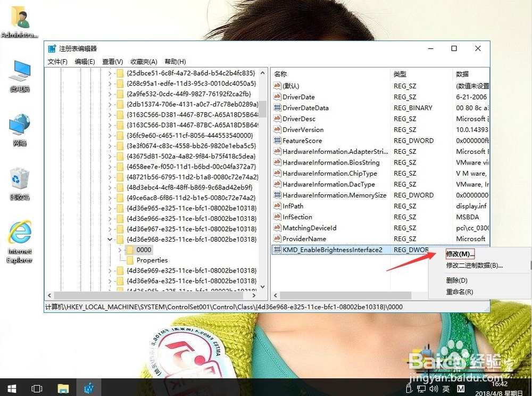The height and width of the screenshot is (396, 532).
Task: Expand the {4d36e969-e325-11ce-bfc1-08002be10318} key
Action: click(110, 270)
